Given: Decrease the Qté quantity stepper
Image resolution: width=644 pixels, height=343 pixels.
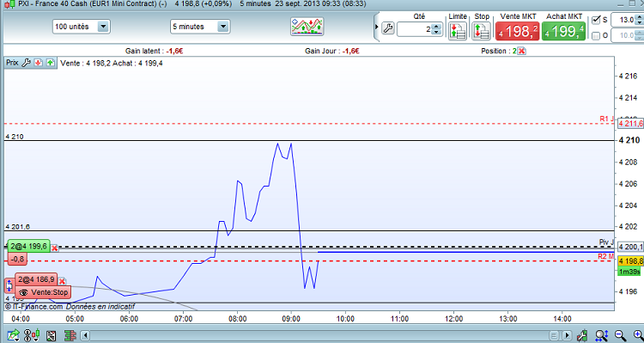Looking at the screenshot, I should click(436, 32).
